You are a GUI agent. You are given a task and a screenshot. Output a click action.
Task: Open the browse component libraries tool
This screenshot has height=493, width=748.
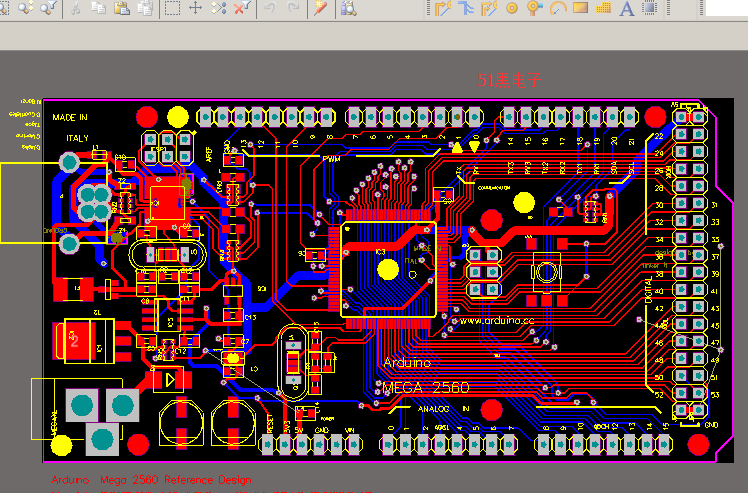pyautogui.click(x=349, y=8)
